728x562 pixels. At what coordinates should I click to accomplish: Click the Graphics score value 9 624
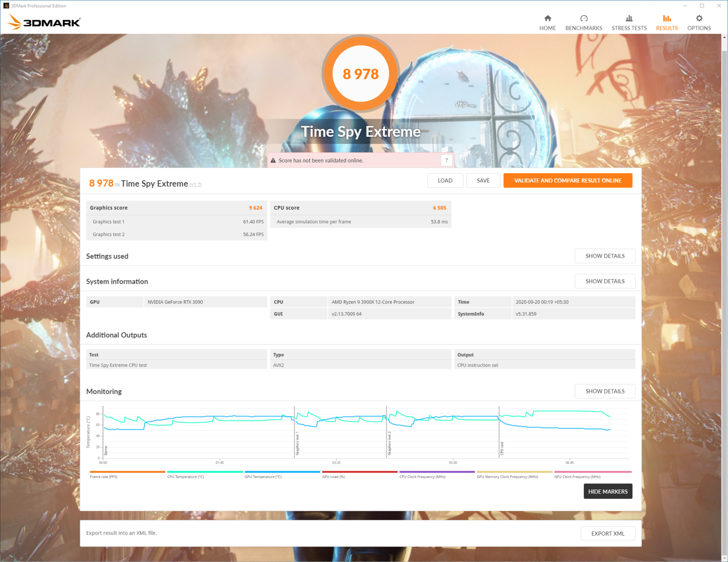pyautogui.click(x=256, y=208)
